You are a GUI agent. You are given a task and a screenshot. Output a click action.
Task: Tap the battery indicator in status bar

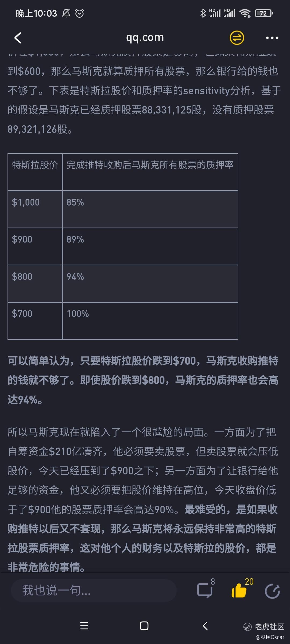coord(264,13)
